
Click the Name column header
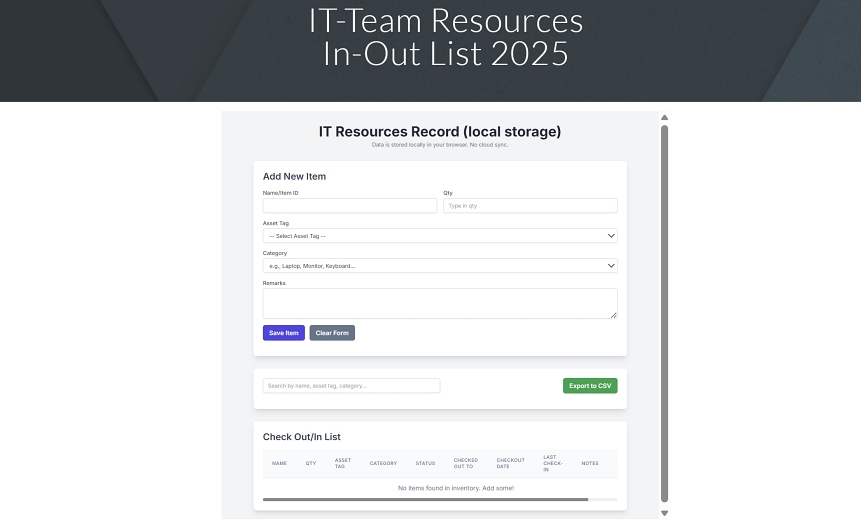[279, 463]
